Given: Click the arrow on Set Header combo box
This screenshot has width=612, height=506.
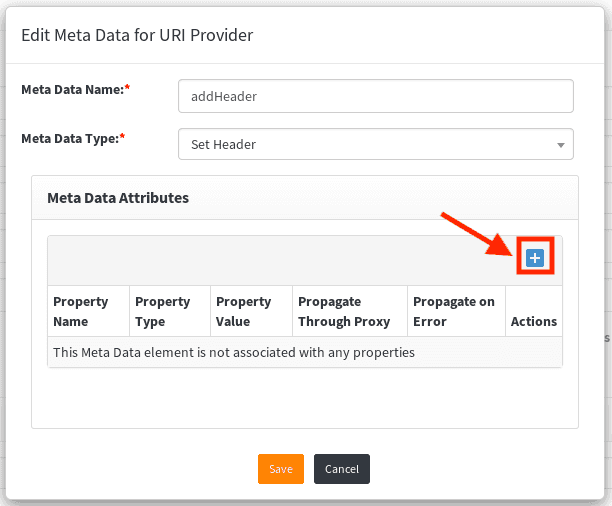Looking at the screenshot, I should [561, 145].
